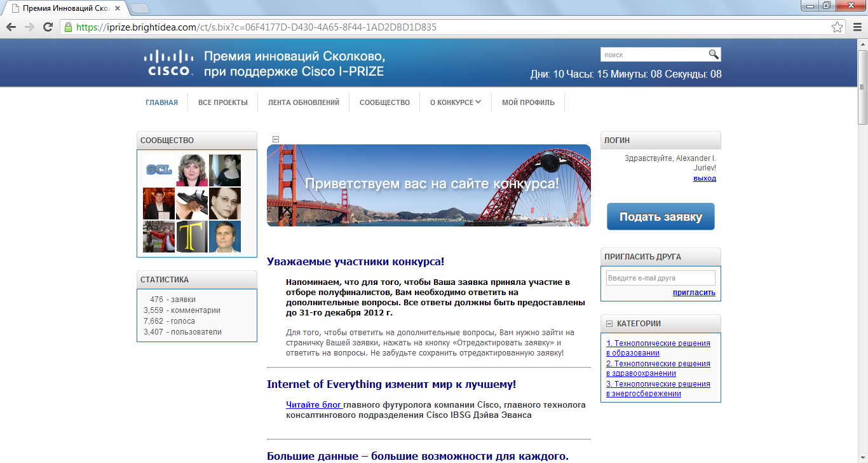Click the Подать заявку button

tap(661, 216)
